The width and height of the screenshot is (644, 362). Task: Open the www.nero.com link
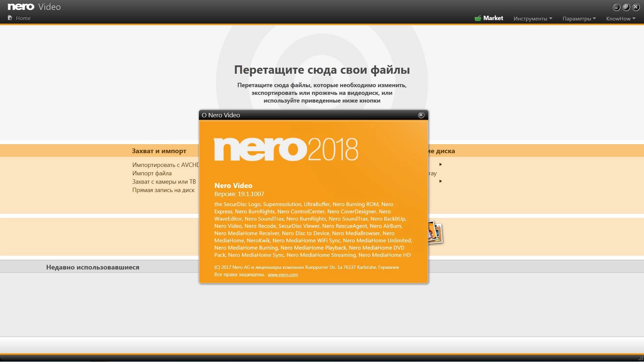click(283, 275)
